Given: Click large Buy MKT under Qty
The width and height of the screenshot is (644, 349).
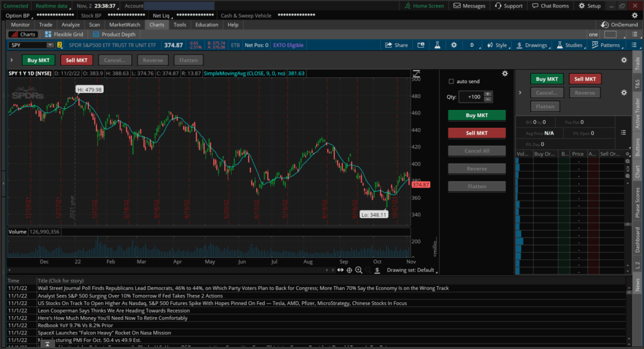Looking at the screenshot, I should pos(477,115).
